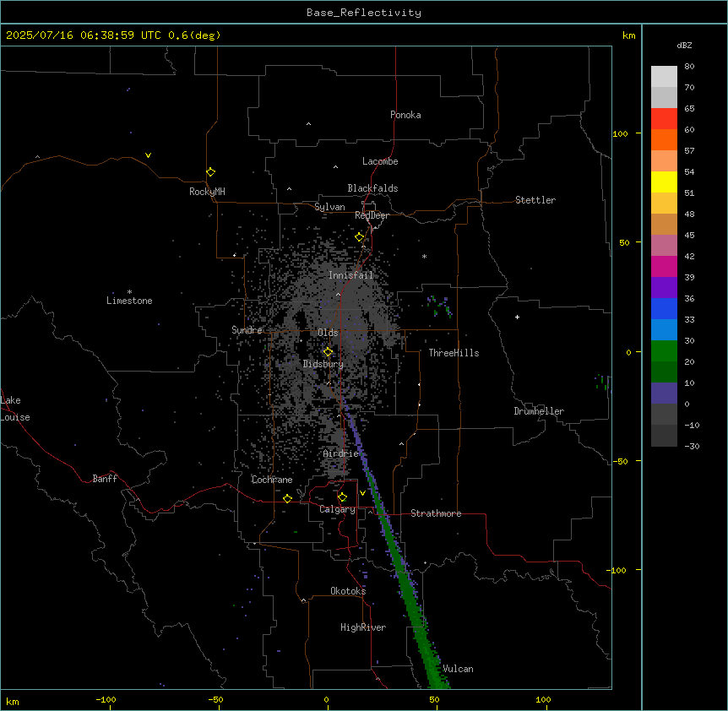Select the white plus marker west of Drumheller county
This screenshot has width=728, height=711.
[x=517, y=317]
